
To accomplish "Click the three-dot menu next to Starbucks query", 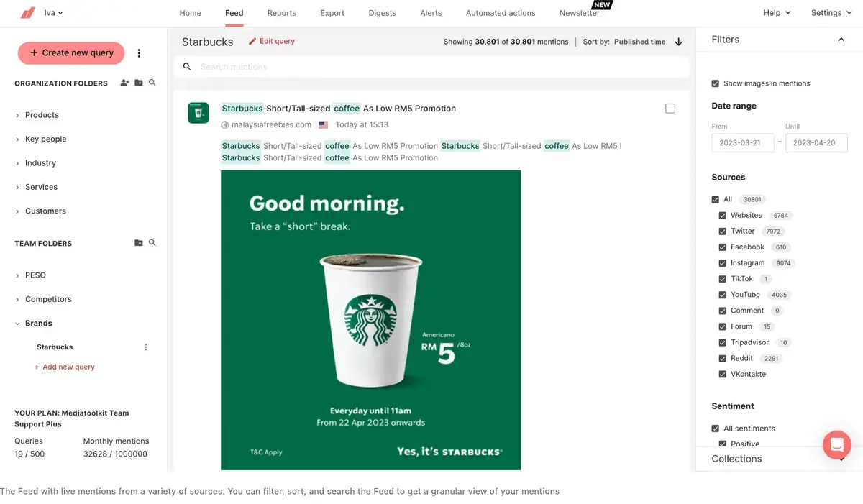I will (145, 347).
